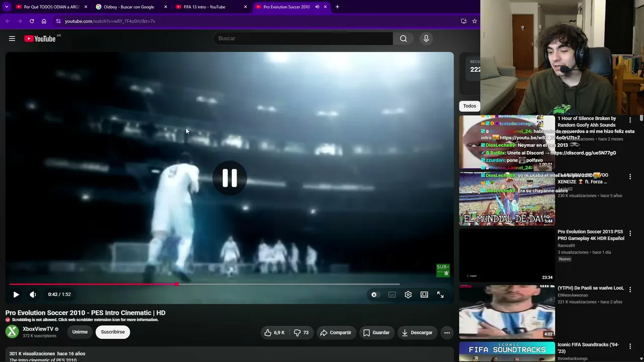Open the XboxViewTV channel avatar
Viewport: 644px width, 362px height.
pyautogui.click(x=12, y=332)
